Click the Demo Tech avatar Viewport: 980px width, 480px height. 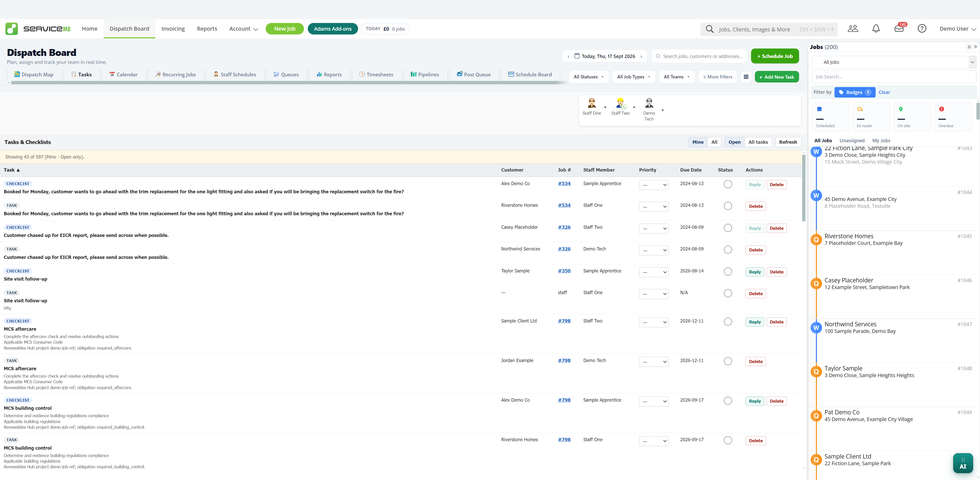coord(649,103)
